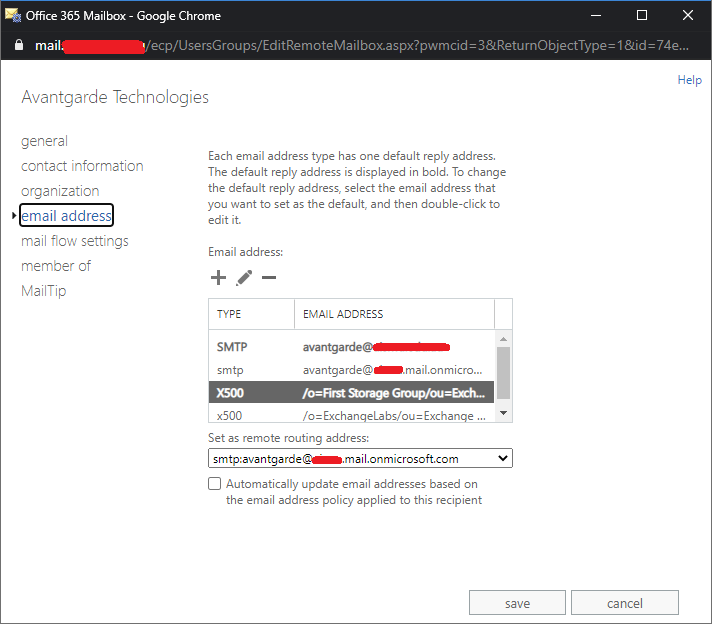Enable automatic email address policy updates

point(214,484)
